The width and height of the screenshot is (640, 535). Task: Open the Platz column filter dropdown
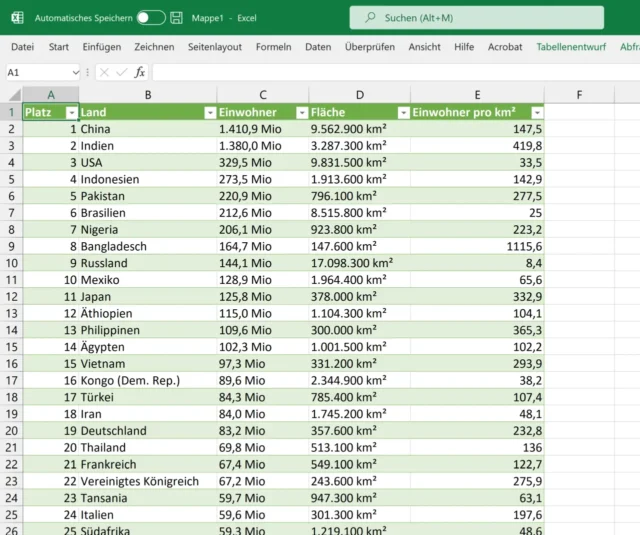click(71, 113)
